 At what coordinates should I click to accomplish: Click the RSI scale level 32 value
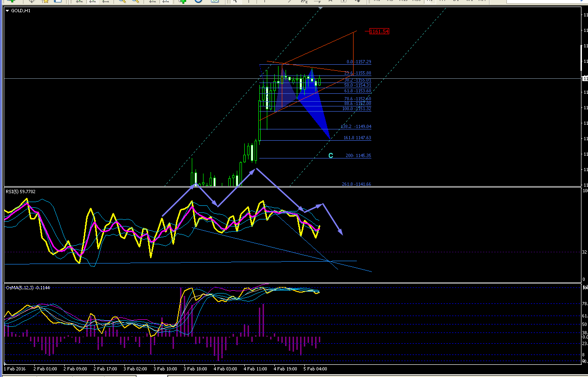584,252
